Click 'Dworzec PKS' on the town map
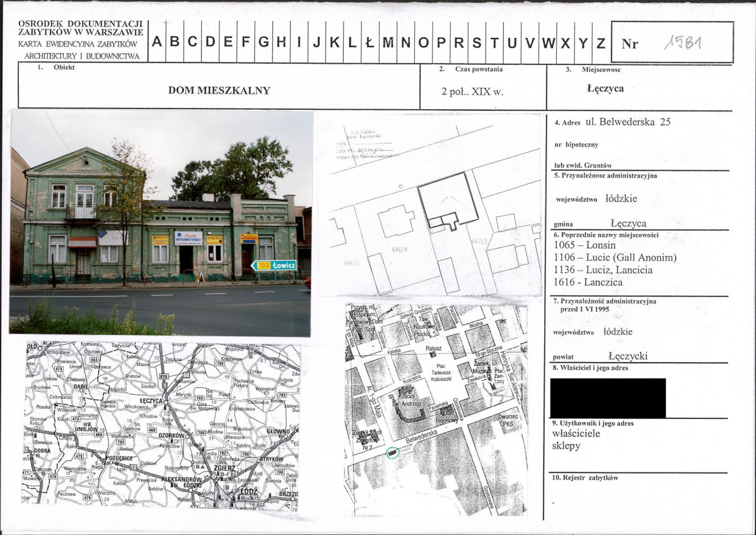 [x=508, y=420]
